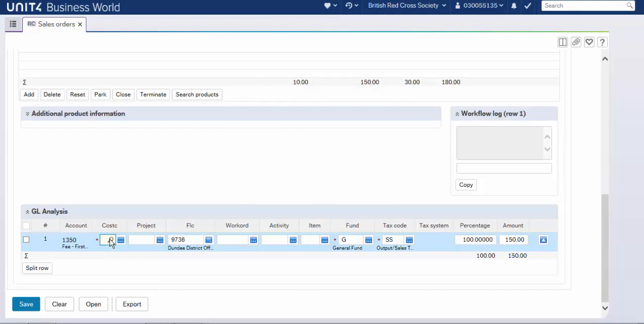Click the Close button below the table
This screenshot has height=324, width=644.
coord(123,94)
